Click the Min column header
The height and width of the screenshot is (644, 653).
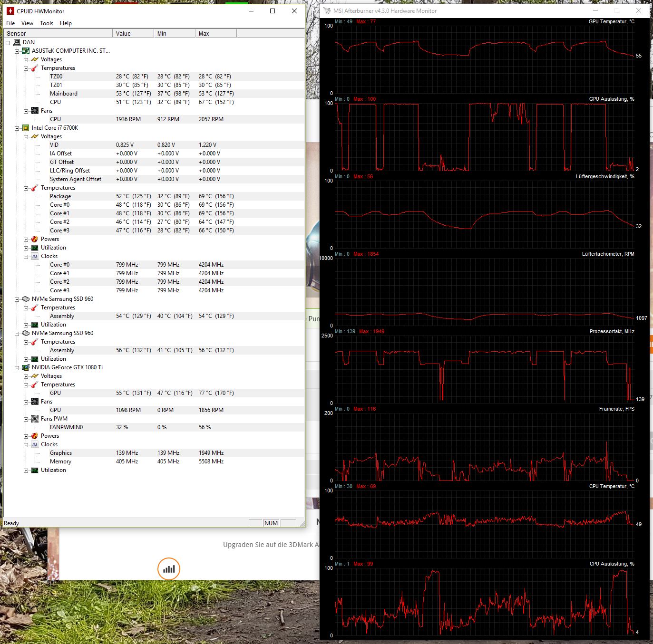pyautogui.click(x=175, y=33)
